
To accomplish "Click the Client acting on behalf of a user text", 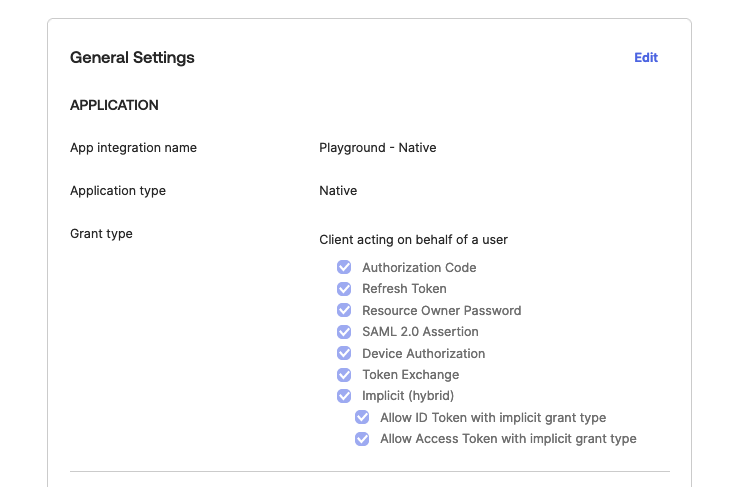I will [414, 240].
